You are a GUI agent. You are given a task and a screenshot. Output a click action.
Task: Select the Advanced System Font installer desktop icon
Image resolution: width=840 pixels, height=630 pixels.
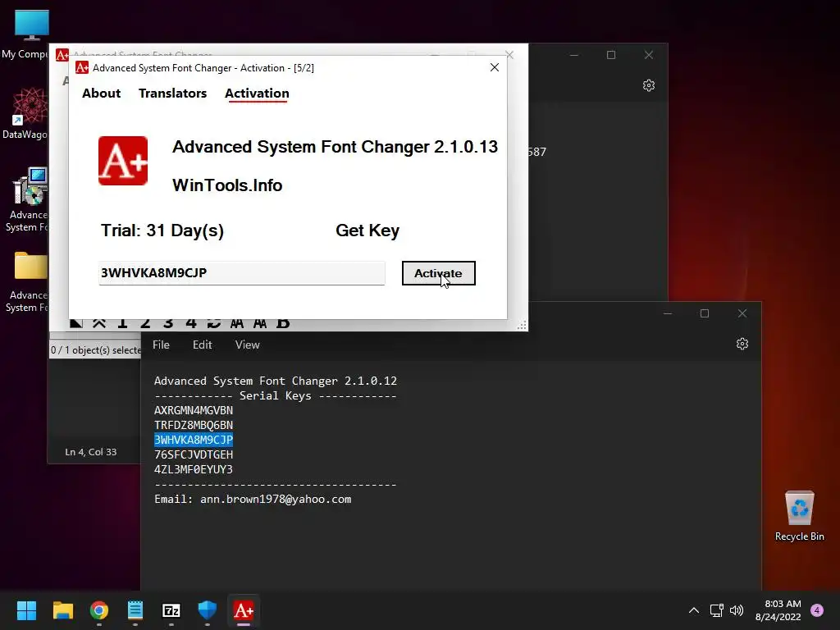28,199
